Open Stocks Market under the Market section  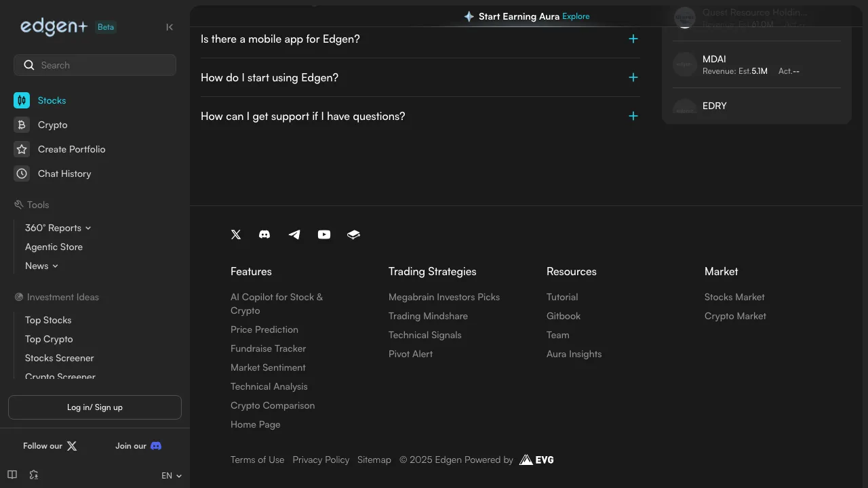(x=734, y=297)
